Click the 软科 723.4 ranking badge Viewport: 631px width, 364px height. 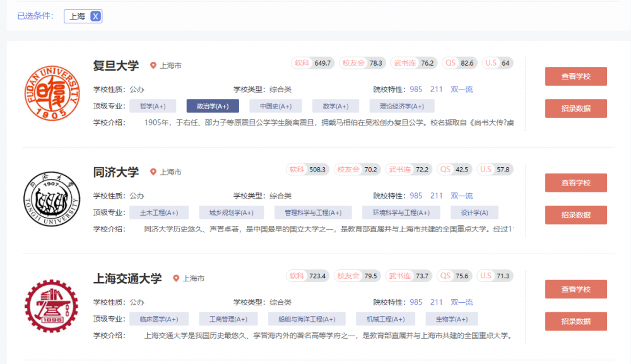(308, 276)
